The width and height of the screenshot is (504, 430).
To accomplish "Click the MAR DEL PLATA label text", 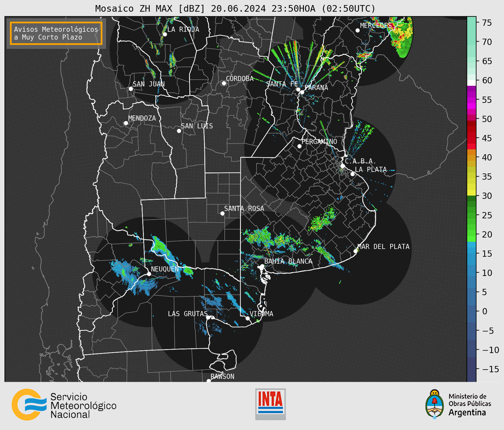I will [x=383, y=246].
